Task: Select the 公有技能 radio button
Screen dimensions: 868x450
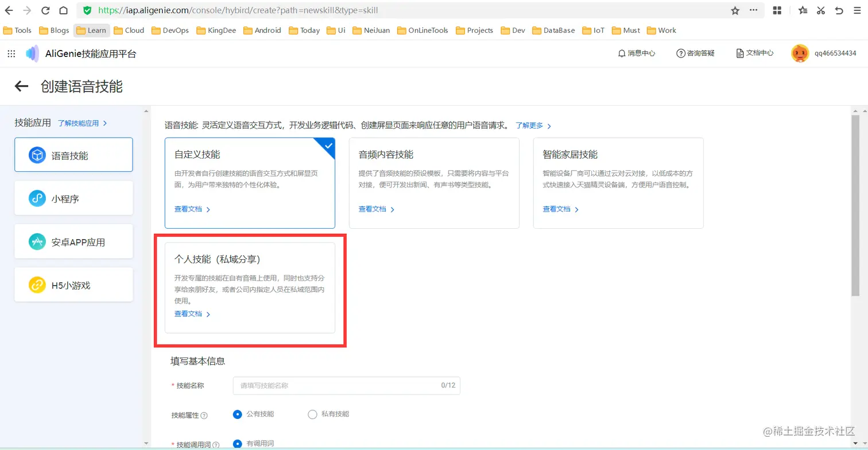Action: pos(237,414)
